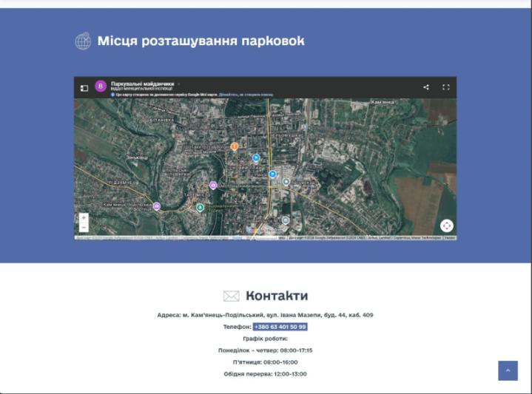Open the link to create your own map
The height and width of the screenshot is (394, 532).
point(246,95)
